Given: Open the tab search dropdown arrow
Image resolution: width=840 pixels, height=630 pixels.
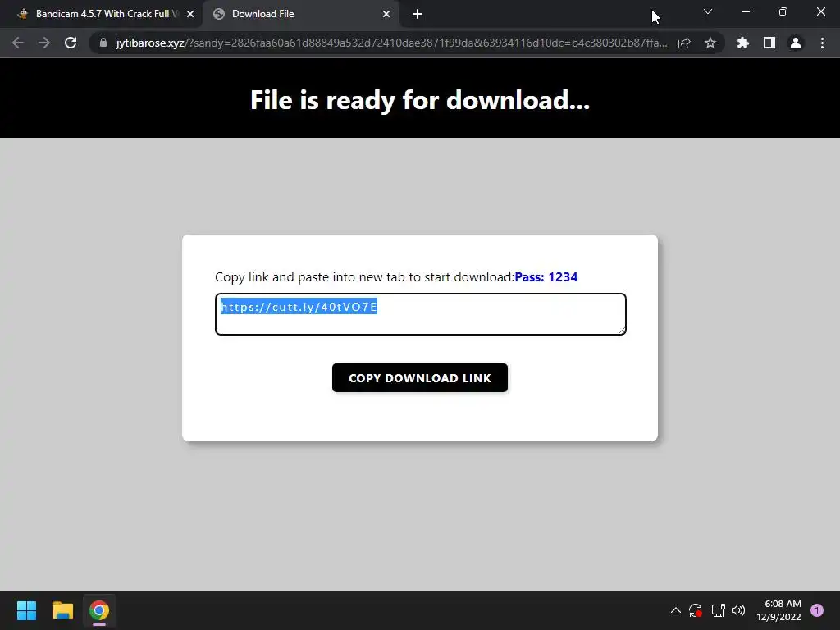Looking at the screenshot, I should pos(708,11).
